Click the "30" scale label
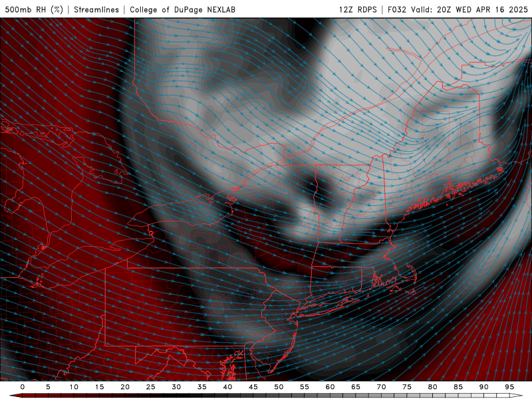Viewport: 532px width, 399px height. tap(176, 387)
